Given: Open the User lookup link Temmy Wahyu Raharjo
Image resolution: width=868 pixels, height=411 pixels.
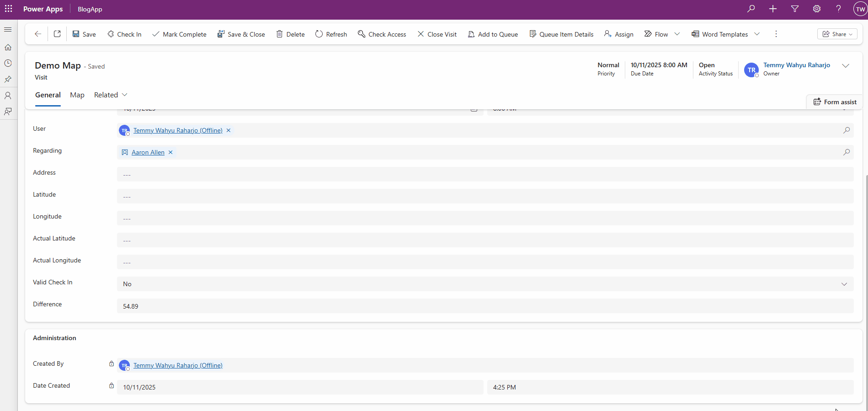Looking at the screenshot, I should (178, 130).
